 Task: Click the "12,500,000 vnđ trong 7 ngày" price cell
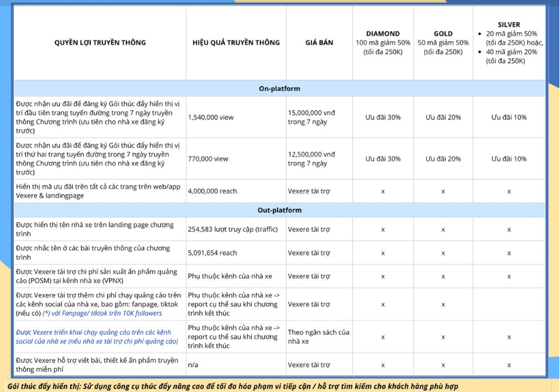(x=312, y=159)
